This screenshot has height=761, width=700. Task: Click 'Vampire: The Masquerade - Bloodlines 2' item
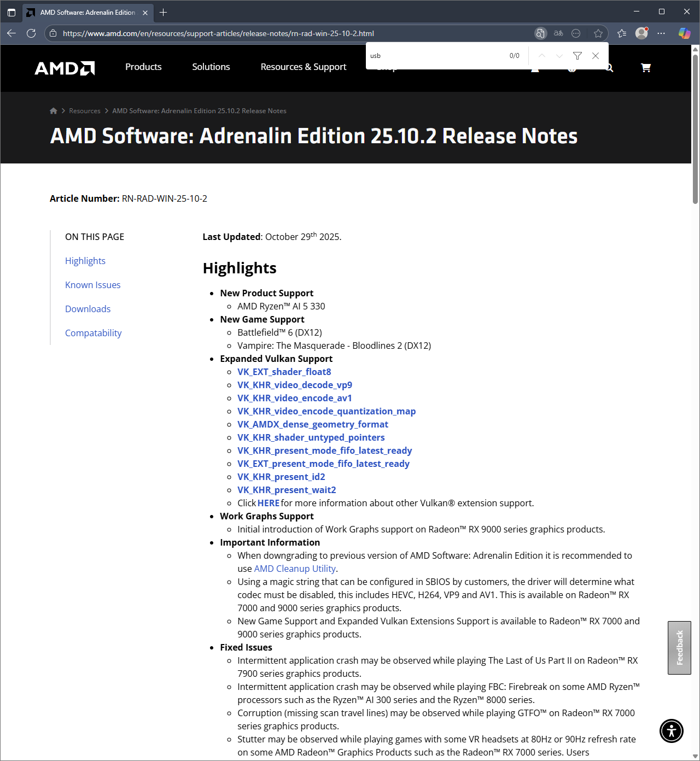point(334,346)
